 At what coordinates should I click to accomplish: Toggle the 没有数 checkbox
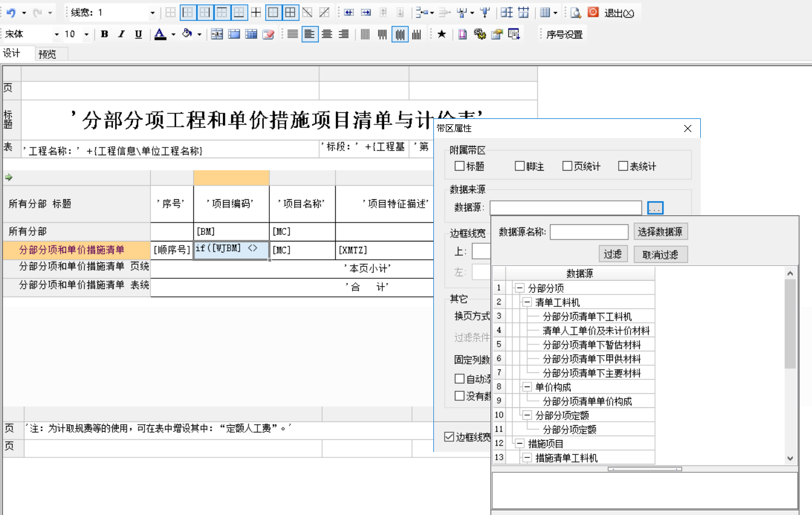click(459, 395)
